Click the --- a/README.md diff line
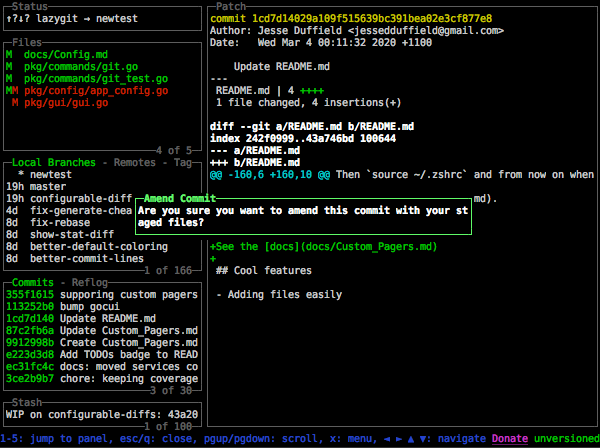Viewport: 600px width, 448px height. coord(255,150)
